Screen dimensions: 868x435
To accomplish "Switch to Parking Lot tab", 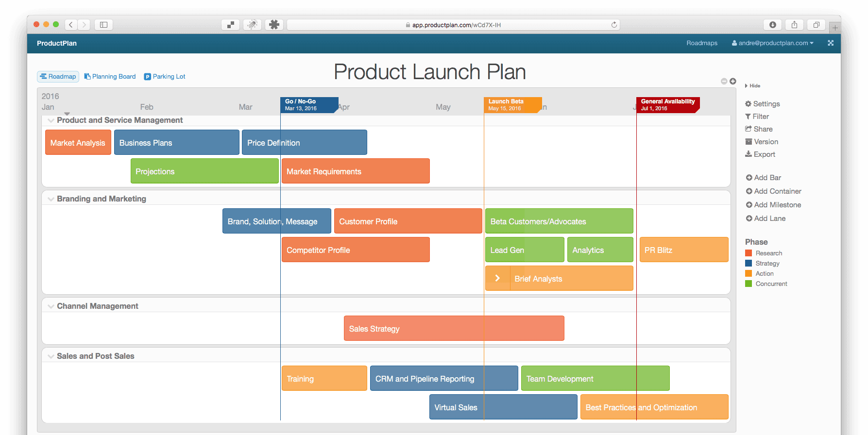I will coord(165,77).
